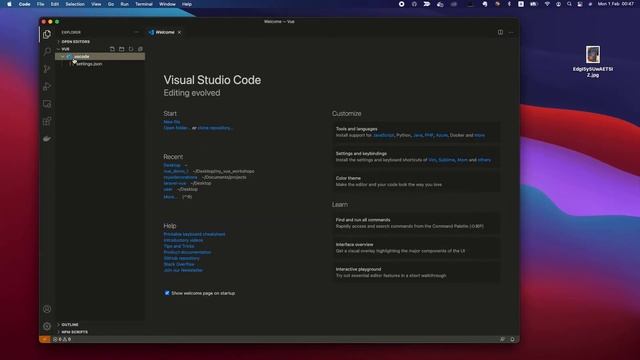
Task: Collapse the .vscode folder
Action: 100,56
